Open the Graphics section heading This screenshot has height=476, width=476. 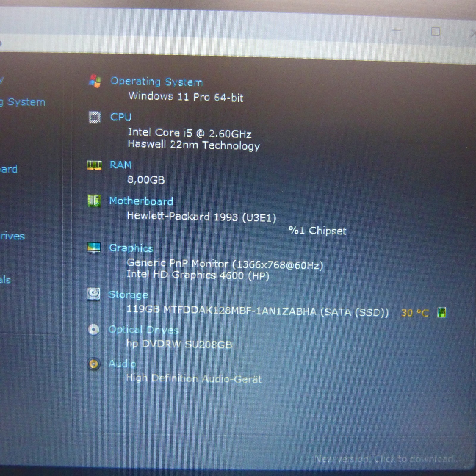[131, 248]
